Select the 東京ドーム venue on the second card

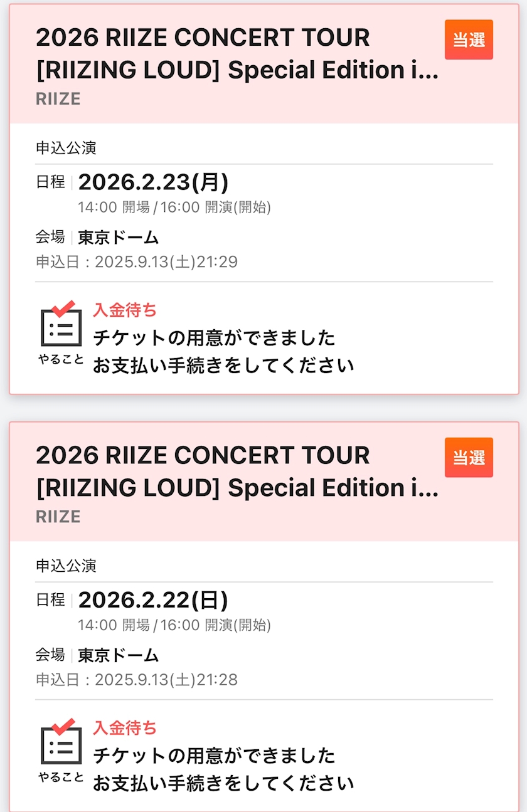point(118,655)
